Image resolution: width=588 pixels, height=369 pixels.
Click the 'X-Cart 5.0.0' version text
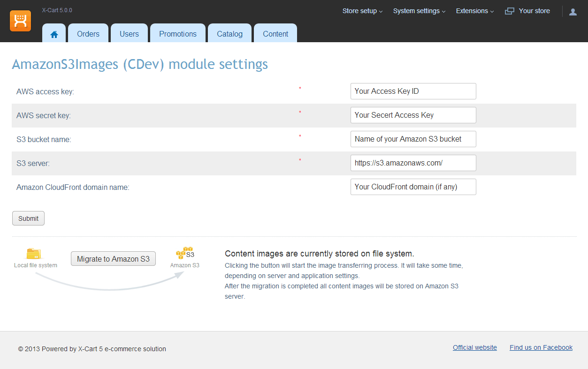(57, 10)
